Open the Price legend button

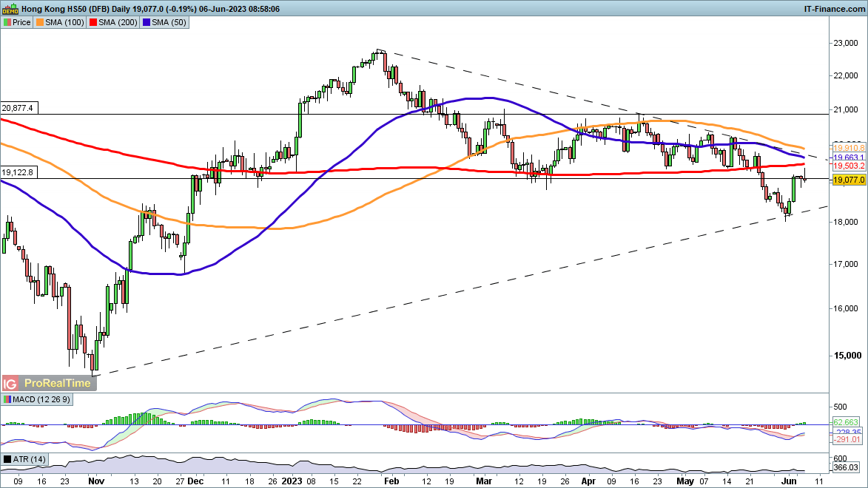click(x=17, y=23)
